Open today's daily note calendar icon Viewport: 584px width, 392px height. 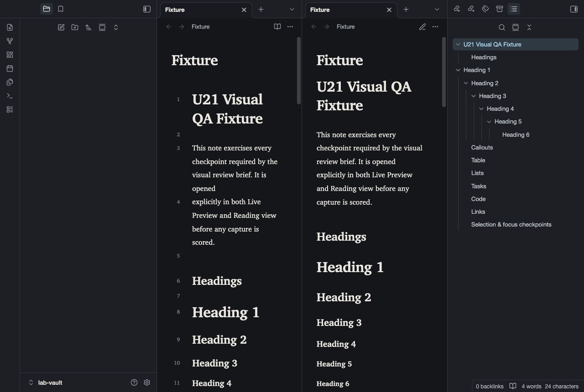(x=10, y=68)
